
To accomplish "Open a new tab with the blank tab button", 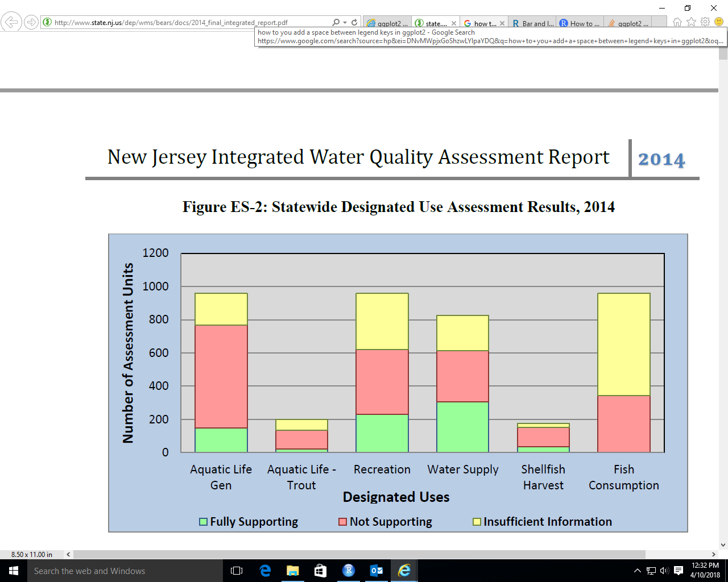I will coord(659,22).
